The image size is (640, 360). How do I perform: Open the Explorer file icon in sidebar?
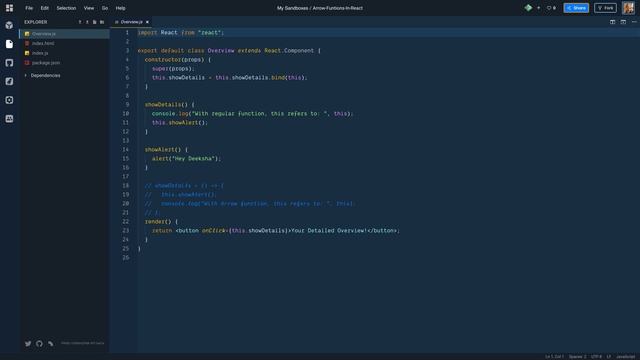(x=9, y=44)
